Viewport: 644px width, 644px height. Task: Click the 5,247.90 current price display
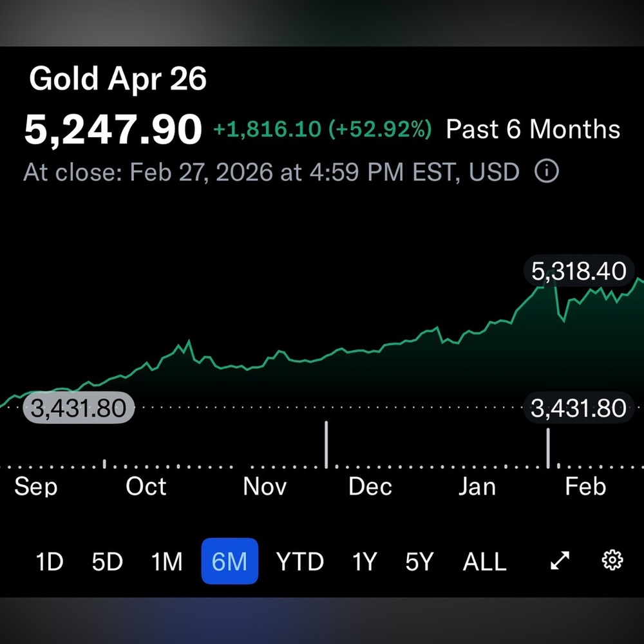(x=113, y=127)
